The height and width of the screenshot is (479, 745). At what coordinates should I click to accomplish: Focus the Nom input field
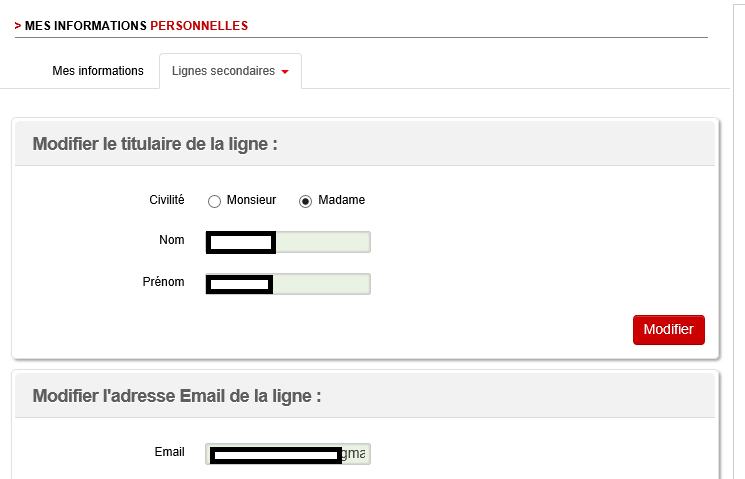pos(321,242)
